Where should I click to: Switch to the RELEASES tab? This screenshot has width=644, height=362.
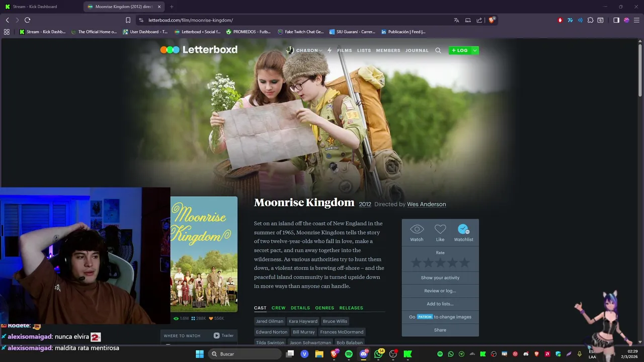(x=351, y=308)
